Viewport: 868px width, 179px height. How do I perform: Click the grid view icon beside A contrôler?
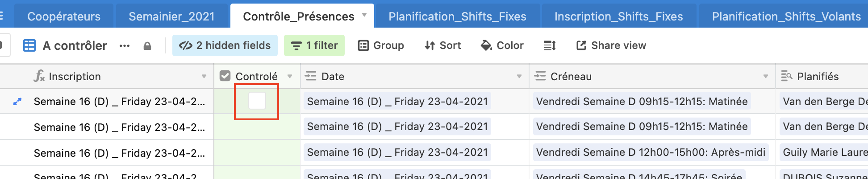(x=29, y=45)
